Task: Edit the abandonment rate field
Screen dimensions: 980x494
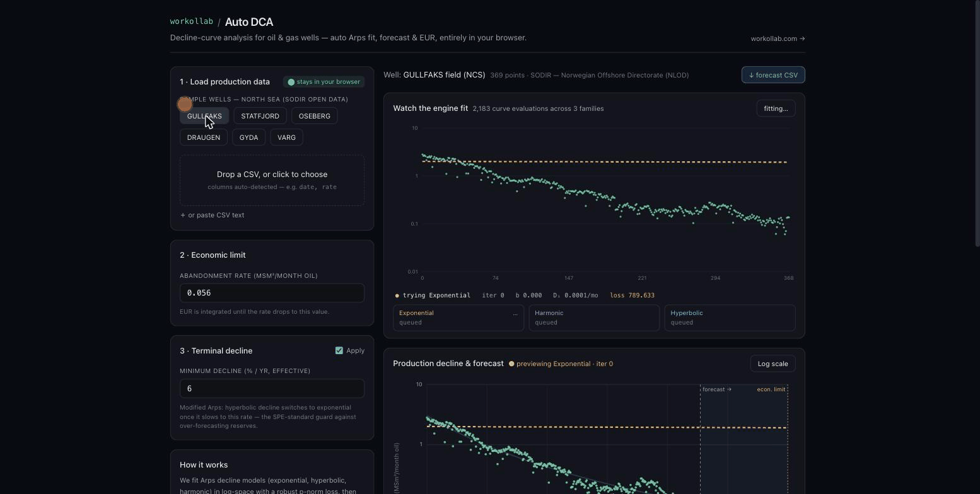Action: [x=272, y=293]
